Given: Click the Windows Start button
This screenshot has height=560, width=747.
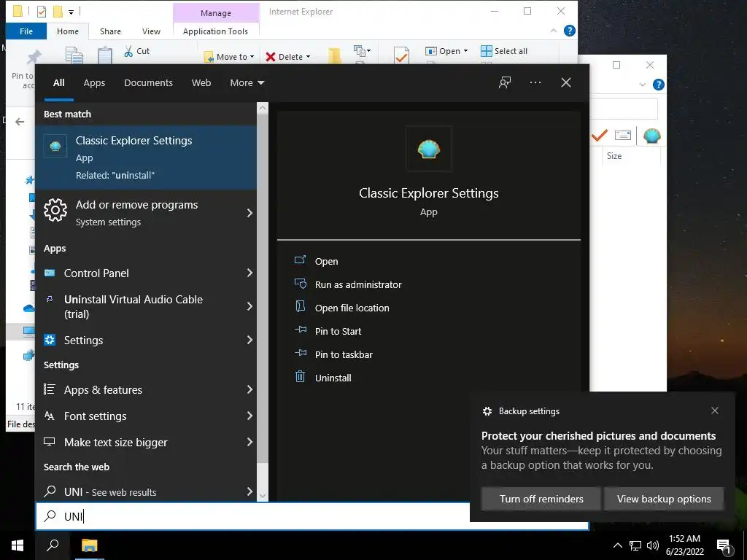Looking at the screenshot, I should click(x=18, y=545).
